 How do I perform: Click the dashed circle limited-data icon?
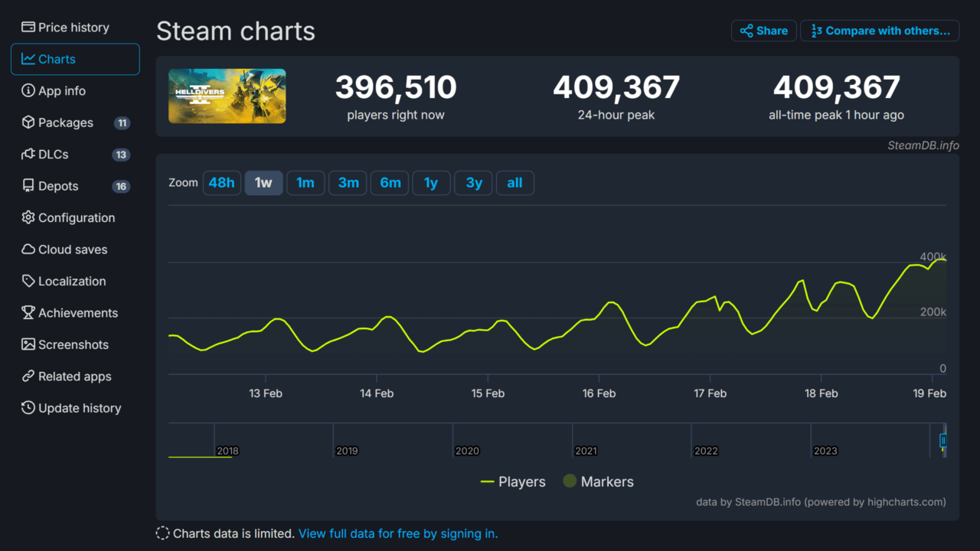(162, 533)
